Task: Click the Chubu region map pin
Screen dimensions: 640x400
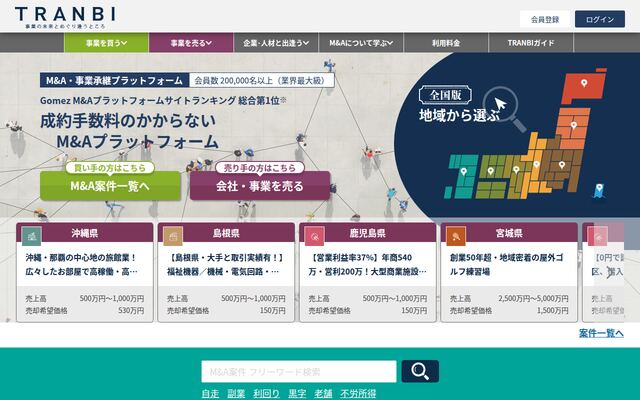Action: point(537,164)
